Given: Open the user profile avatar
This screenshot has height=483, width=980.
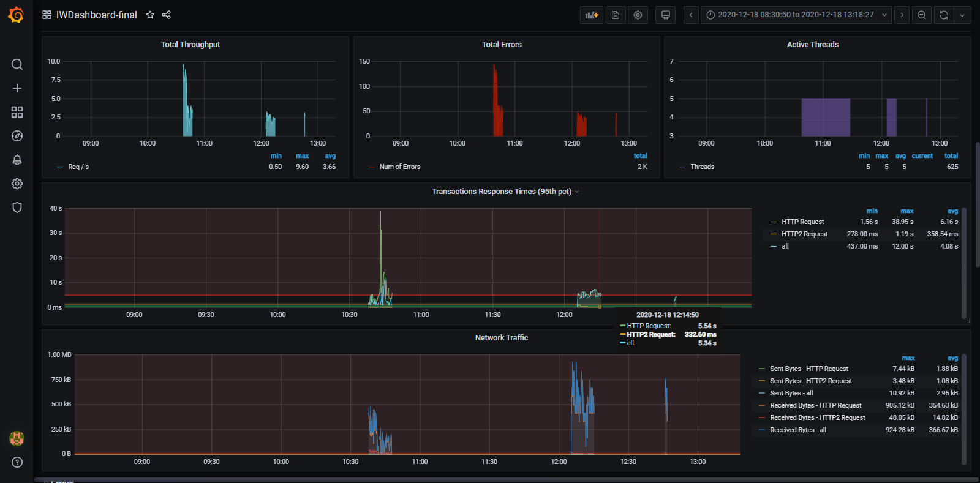Looking at the screenshot, I should (x=17, y=438).
